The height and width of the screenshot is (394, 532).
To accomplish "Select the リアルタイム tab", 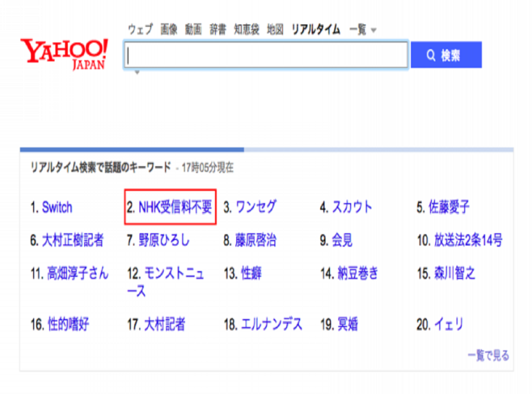I will click(315, 30).
